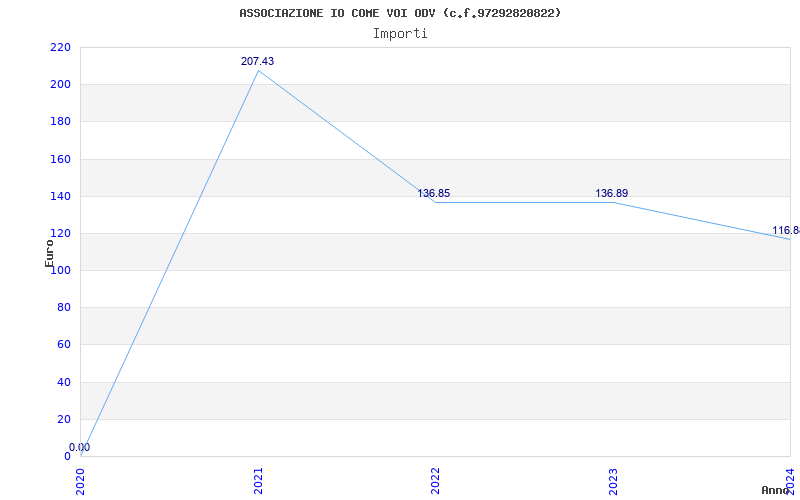
Task: Click the chart title ASSOCIAZIONE IO COME VOI ODV
Action: (x=400, y=13)
